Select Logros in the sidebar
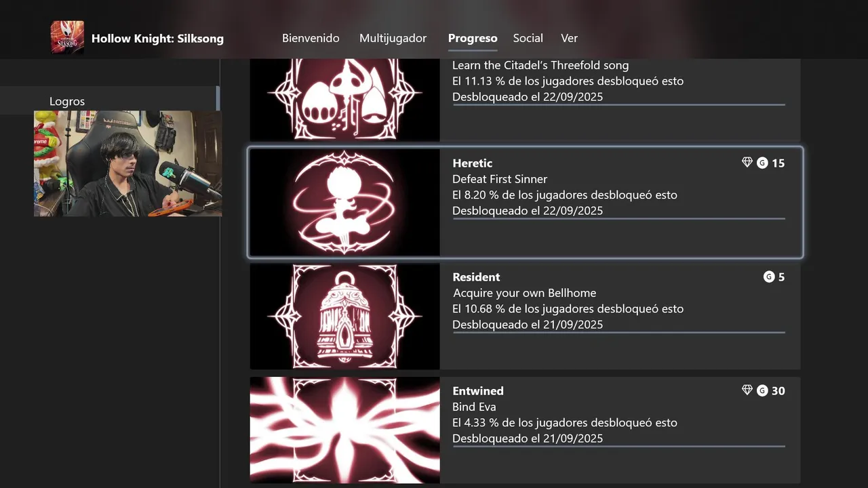Image resolution: width=868 pixels, height=488 pixels. click(67, 101)
